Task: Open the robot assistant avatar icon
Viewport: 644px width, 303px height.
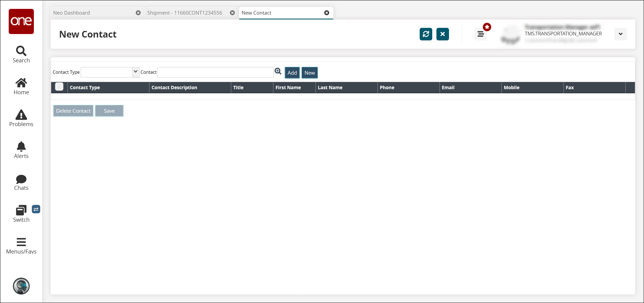Action: (x=21, y=286)
